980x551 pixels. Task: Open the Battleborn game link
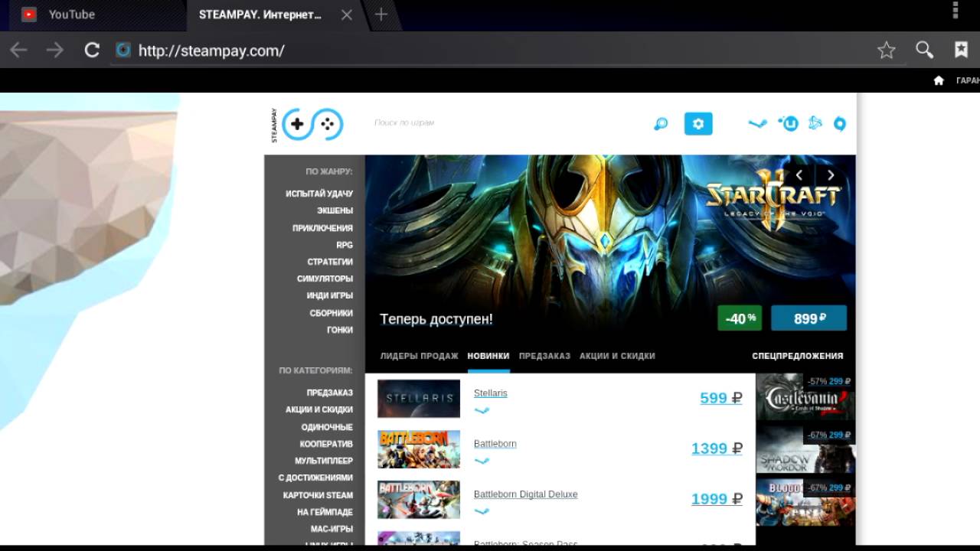[x=495, y=444]
